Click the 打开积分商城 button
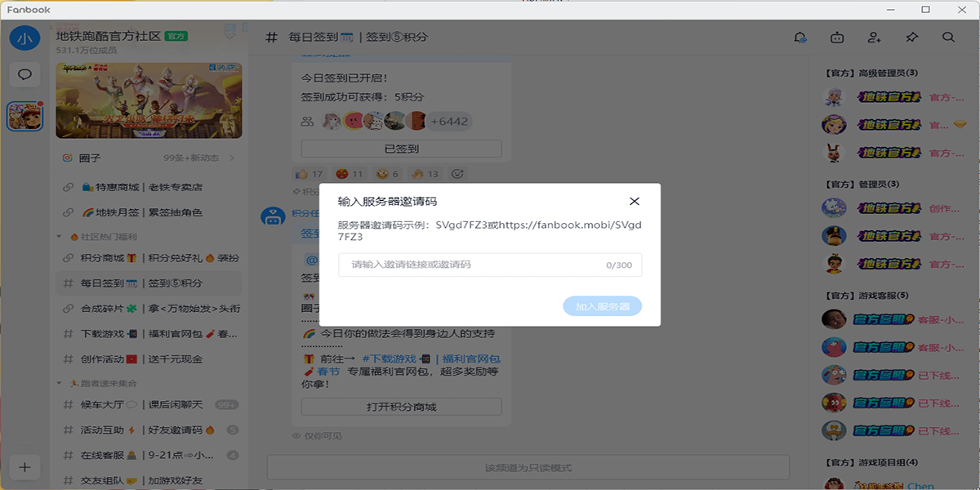Image resolution: width=980 pixels, height=490 pixels. point(401,406)
